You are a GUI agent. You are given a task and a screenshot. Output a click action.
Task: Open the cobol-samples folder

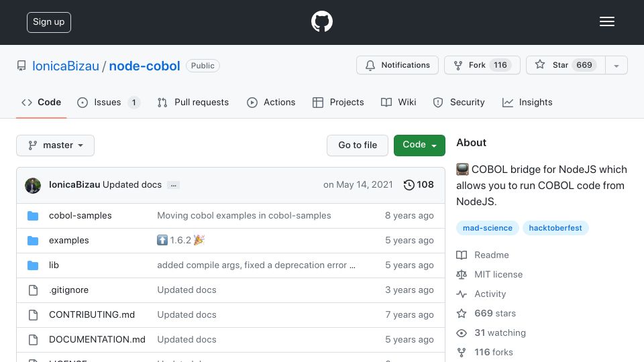tap(80, 215)
